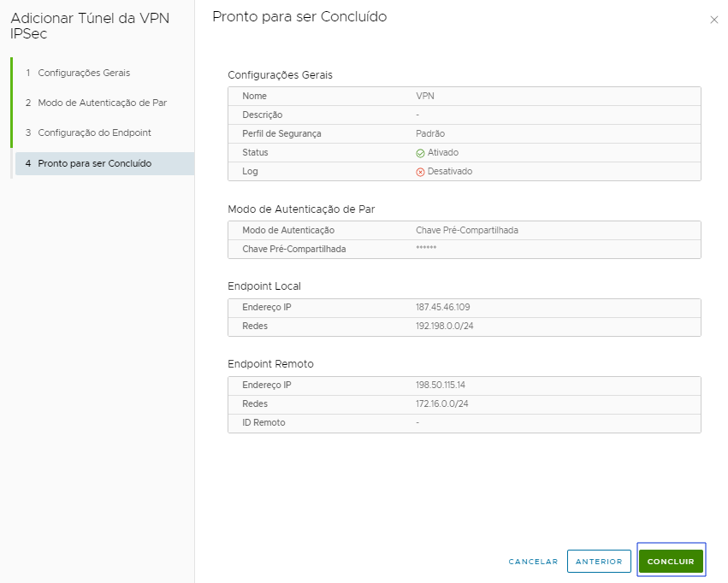This screenshot has height=583, width=728.
Task: Click the Concluir button
Action: point(671,561)
